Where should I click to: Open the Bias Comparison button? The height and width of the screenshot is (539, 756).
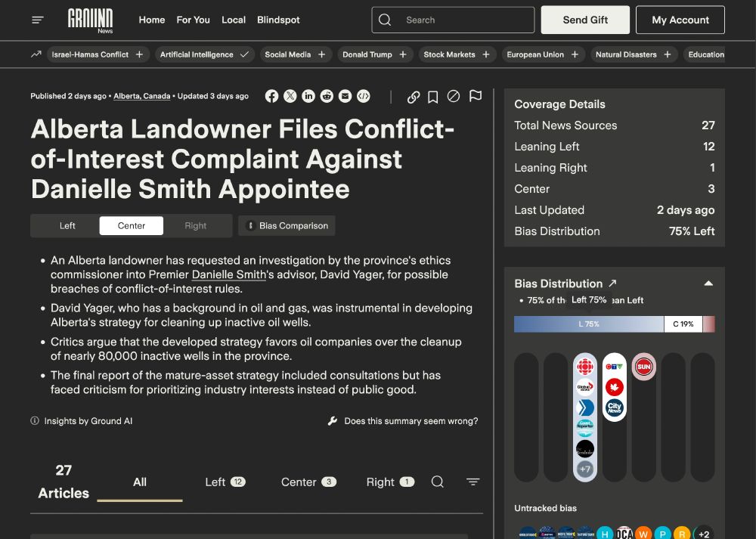[x=287, y=225]
